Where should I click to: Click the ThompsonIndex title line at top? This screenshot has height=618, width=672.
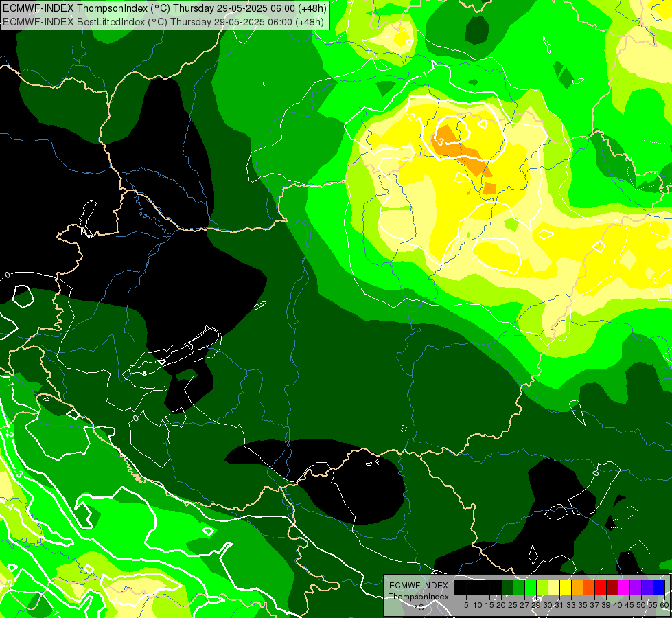[x=165, y=8]
